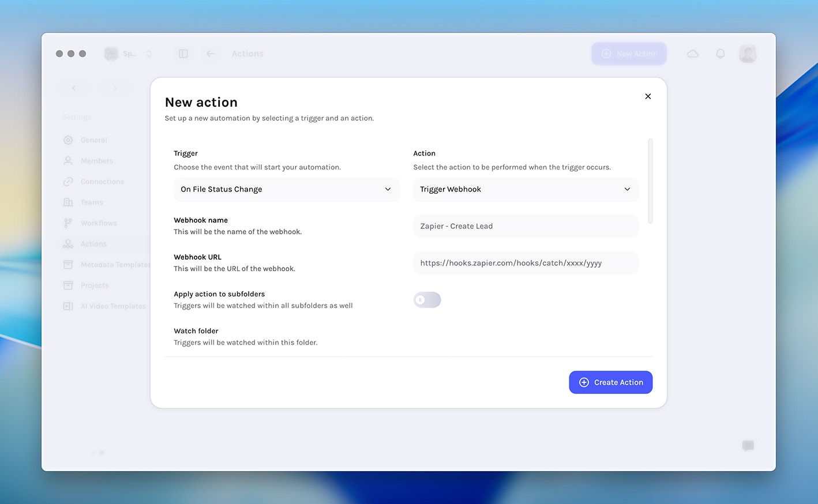Click the Metadata Templates icon
This screenshot has height=504, width=818.
(x=68, y=264)
